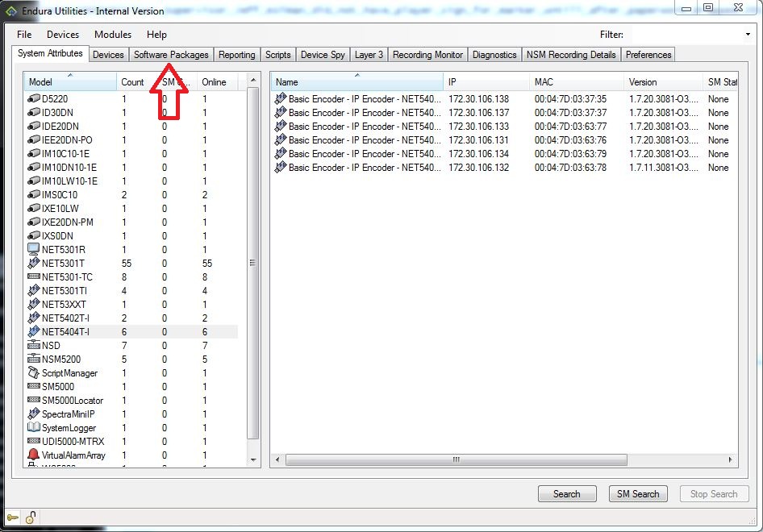Click the NET5301R monitor icon

click(x=33, y=249)
